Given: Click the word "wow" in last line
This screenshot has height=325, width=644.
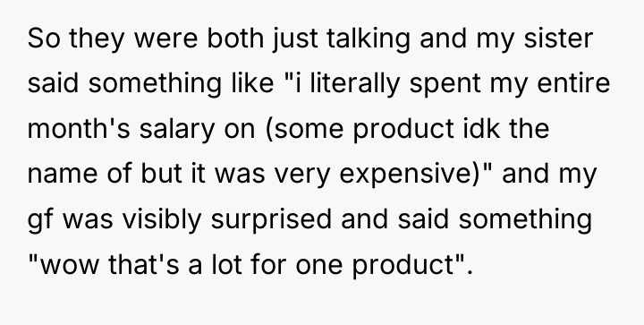Looking at the screenshot, I should click(x=71, y=265).
